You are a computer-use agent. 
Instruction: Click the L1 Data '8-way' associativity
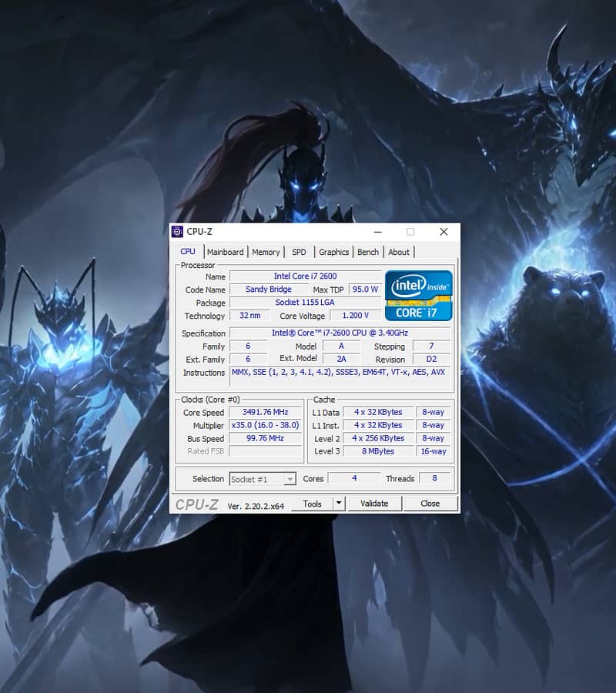tap(433, 413)
